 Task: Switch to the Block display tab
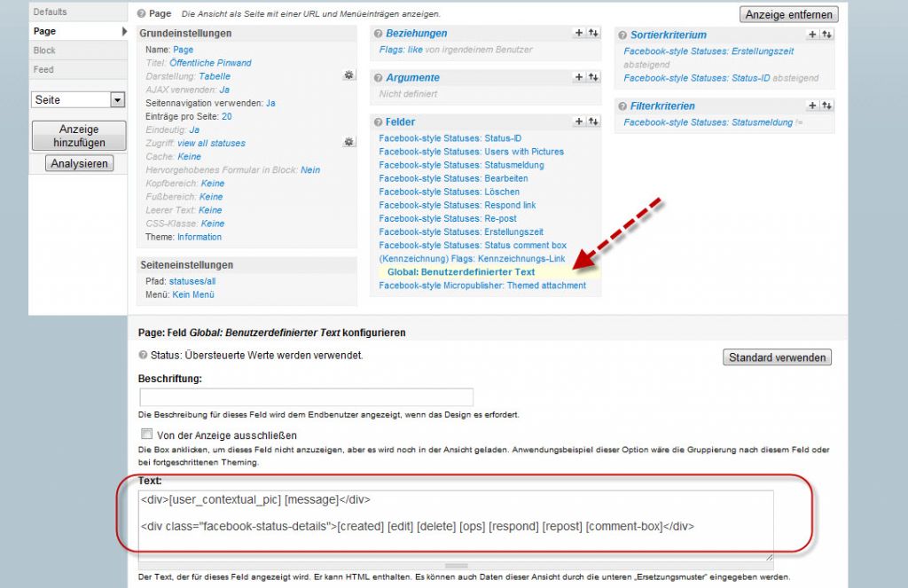[x=44, y=51]
